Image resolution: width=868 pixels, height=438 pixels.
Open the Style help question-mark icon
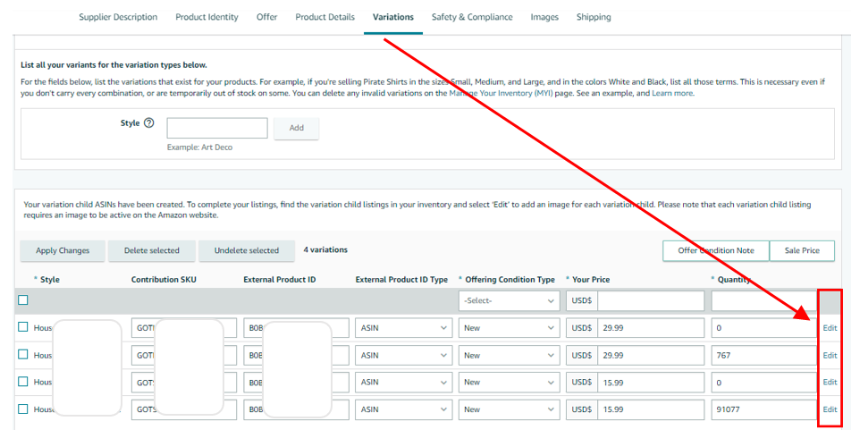point(149,123)
